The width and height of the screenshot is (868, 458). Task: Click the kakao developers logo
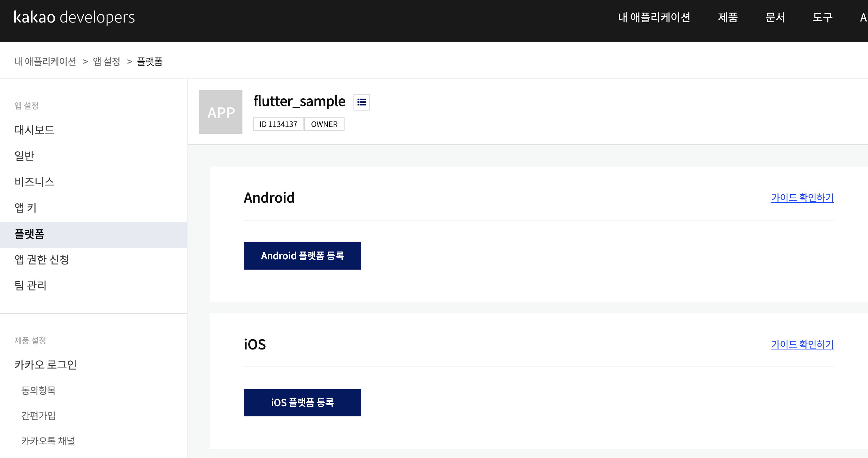point(74,17)
